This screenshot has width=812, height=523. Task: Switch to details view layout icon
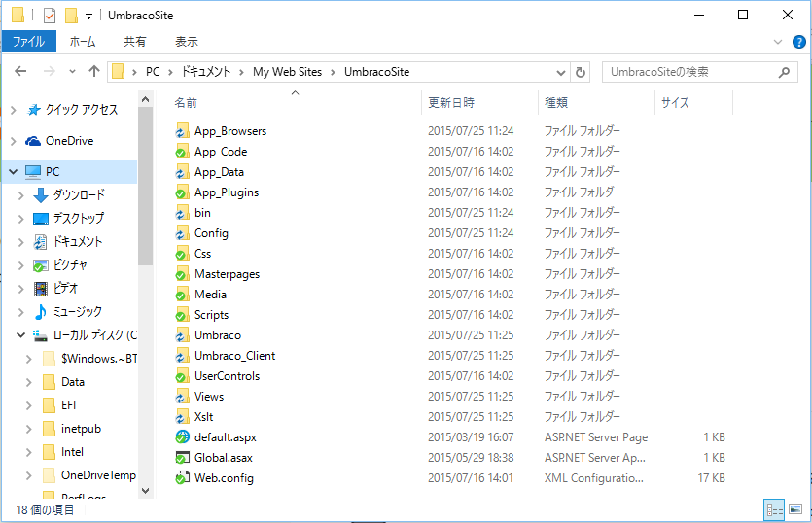[775, 510]
